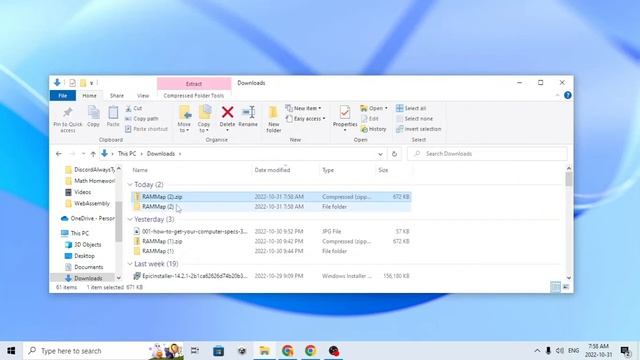Select 3D Objects in navigation pane
The width and height of the screenshot is (640, 360).
tap(83, 244)
